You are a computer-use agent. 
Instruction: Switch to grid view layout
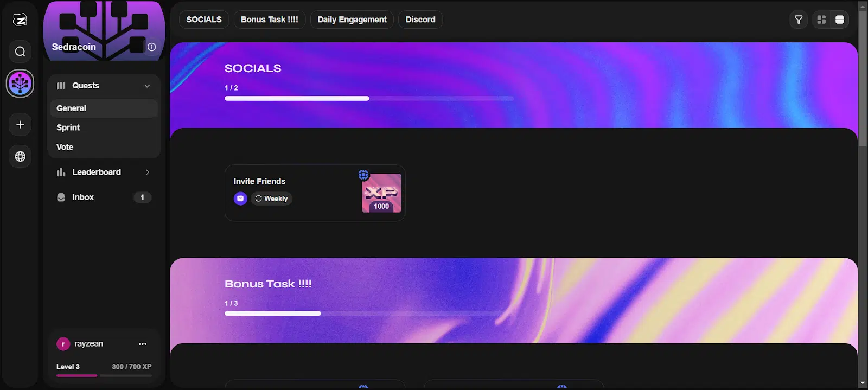(821, 20)
